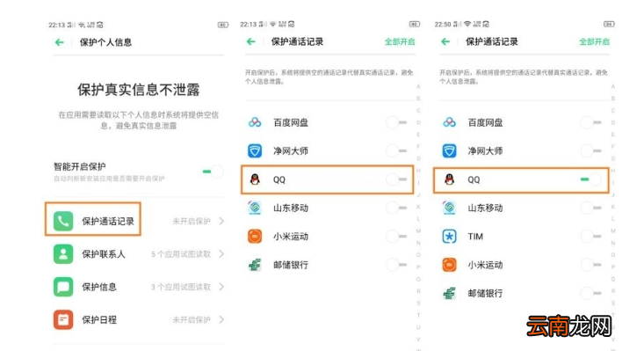
Task: Open 保护日程 menu entry
Action: pyautogui.click(x=139, y=319)
